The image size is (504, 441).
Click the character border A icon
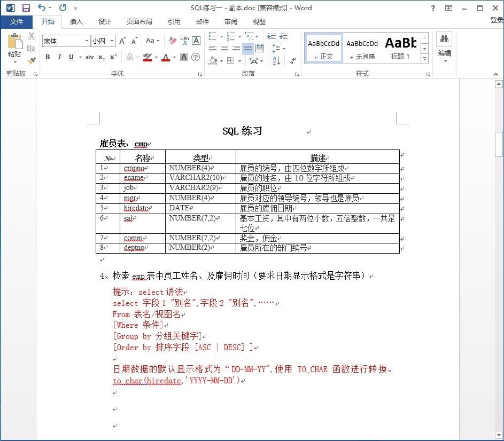pyautogui.click(x=196, y=41)
